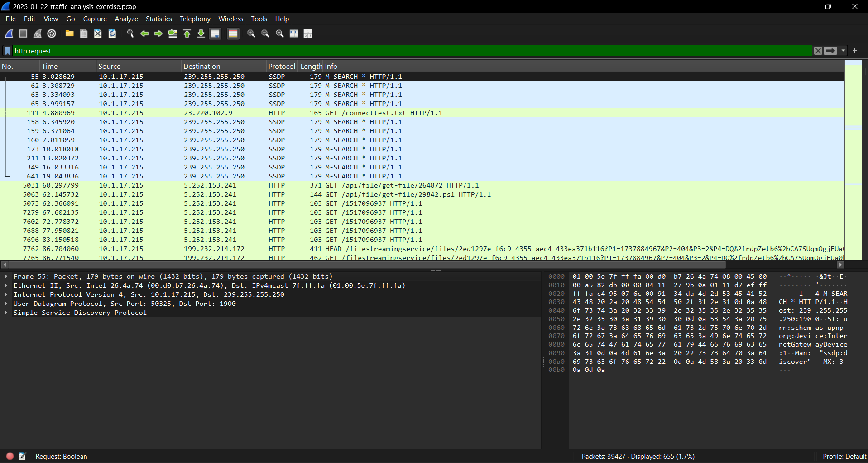868x463 pixels.
Task: Click the start capture shark fin icon
Action: [x=9, y=34]
